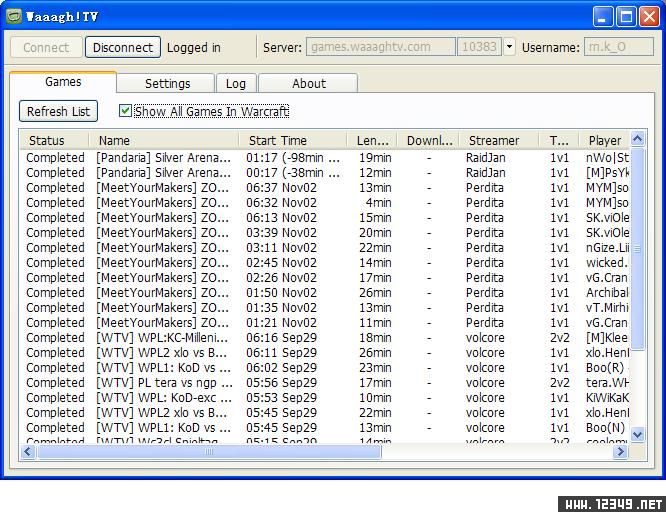This screenshot has height=512, width=666.
Task: Click the nGize.Lii player cell
Action: pos(607,248)
